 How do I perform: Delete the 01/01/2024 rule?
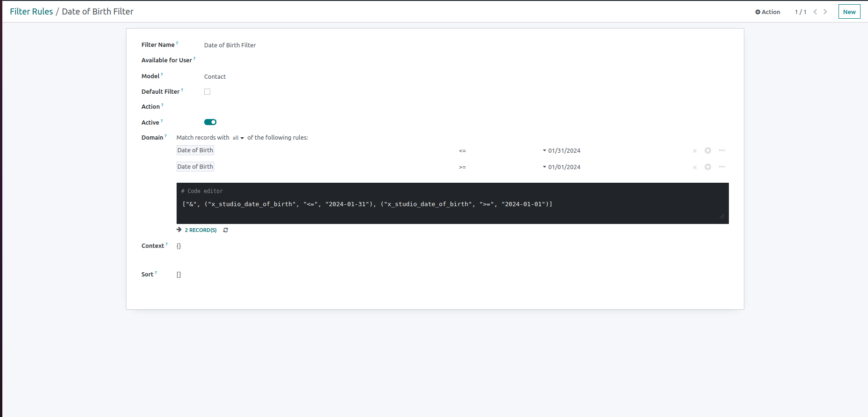point(695,167)
